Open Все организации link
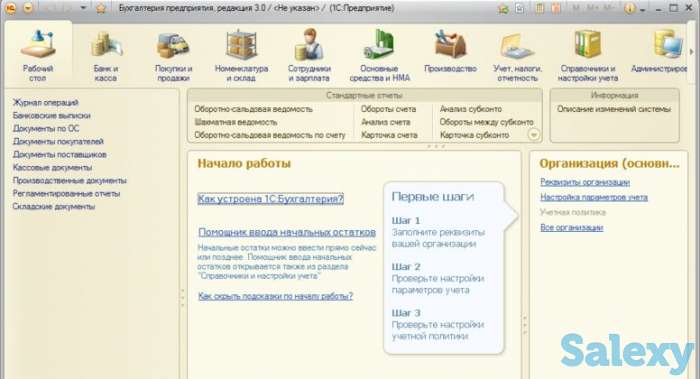Viewport: 700px width, 379px height. point(571,228)
